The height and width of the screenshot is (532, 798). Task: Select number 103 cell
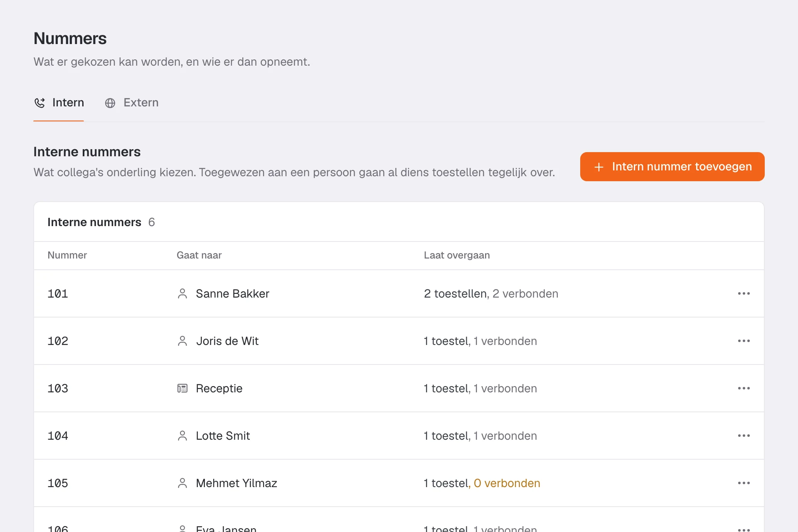[x=58, y=389]
